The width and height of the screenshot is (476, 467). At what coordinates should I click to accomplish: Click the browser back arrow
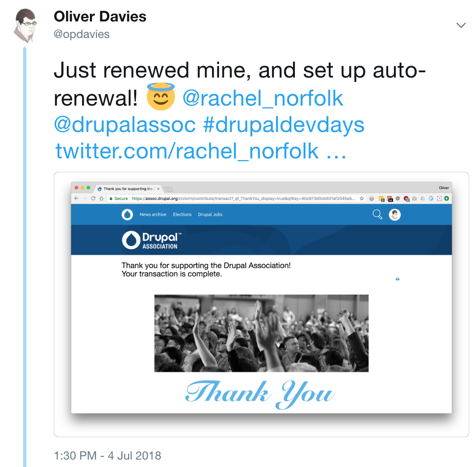coord(76,198)
